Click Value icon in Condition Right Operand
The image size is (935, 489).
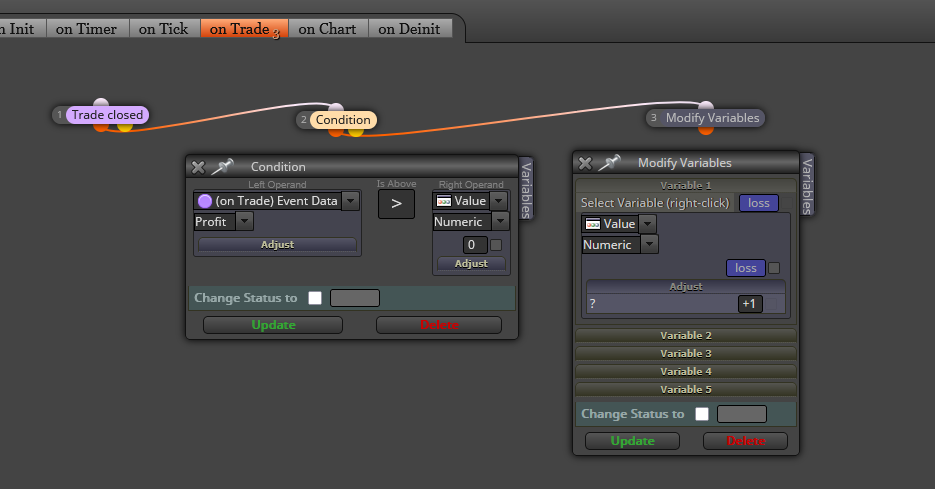[x=444, y=201]
